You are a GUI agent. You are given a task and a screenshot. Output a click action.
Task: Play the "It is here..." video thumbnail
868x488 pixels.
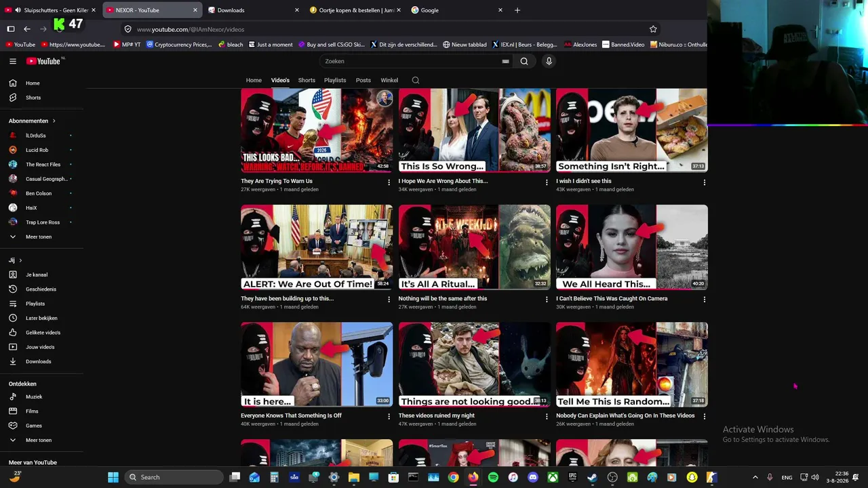click(317, 365)
